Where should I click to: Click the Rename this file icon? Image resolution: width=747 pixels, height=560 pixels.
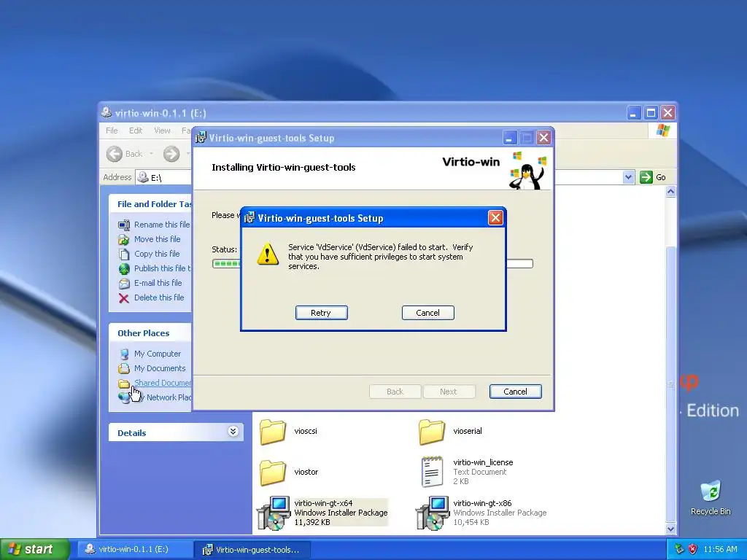click(x=124, y=225)
